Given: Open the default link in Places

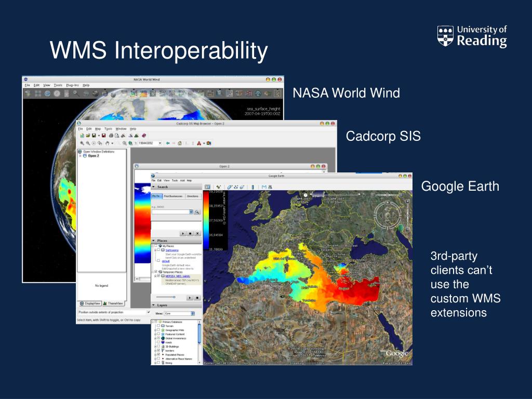Looking at the screenshot, I should 166,261.
